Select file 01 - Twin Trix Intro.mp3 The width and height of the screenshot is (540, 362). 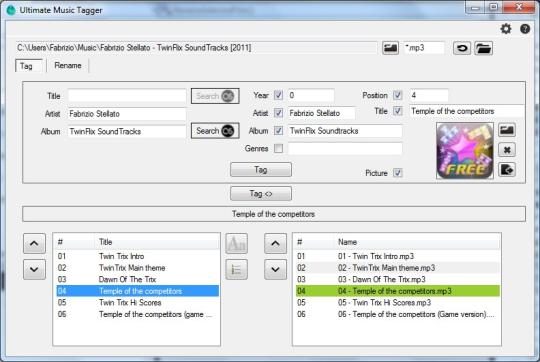(398, 256)
